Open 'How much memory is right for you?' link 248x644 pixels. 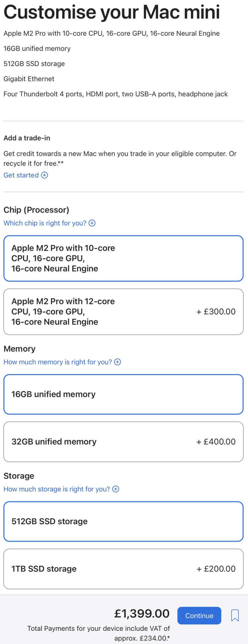click(58, 362)
